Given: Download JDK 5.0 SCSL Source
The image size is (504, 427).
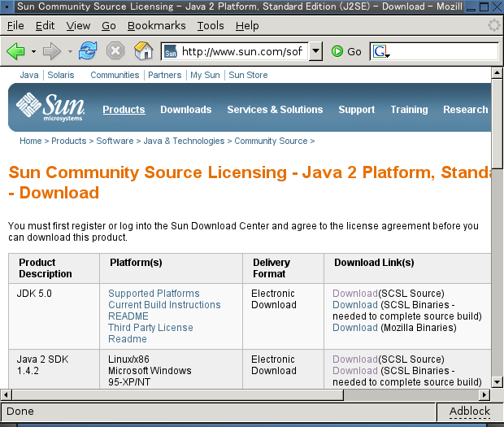Looking at the screenshot, I should [x=355, y=294].
